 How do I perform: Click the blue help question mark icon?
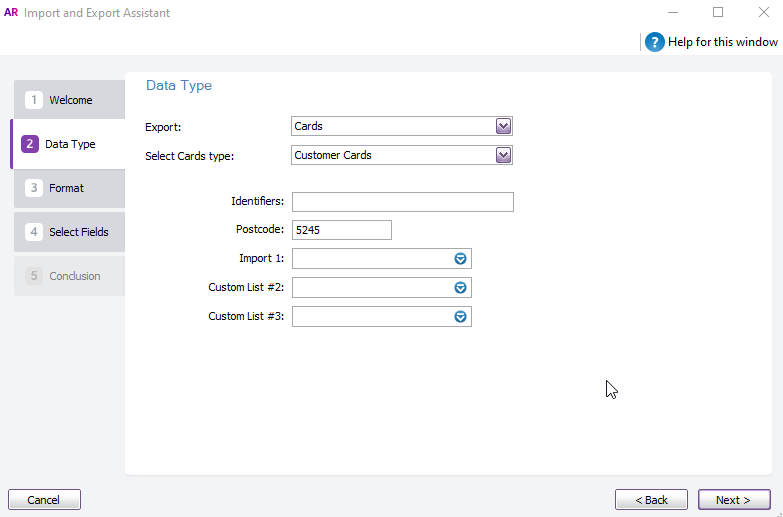coord(655,42)
